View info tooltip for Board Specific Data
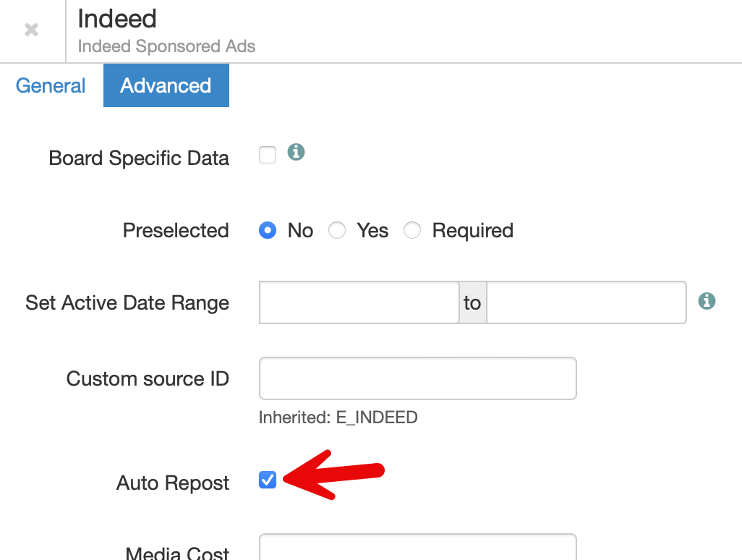 [x=296, y=153]
